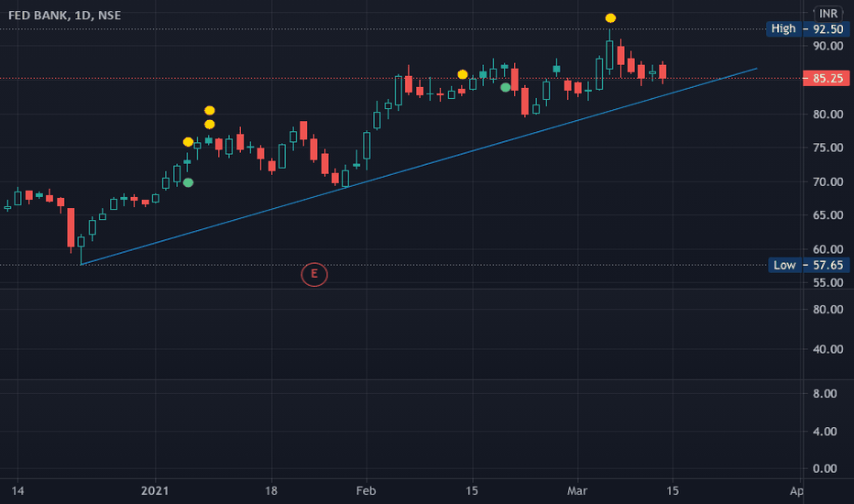This screenshot has height=504, width=854.
Task: Click the 75.00 price axis label
Action: point(827,148)
